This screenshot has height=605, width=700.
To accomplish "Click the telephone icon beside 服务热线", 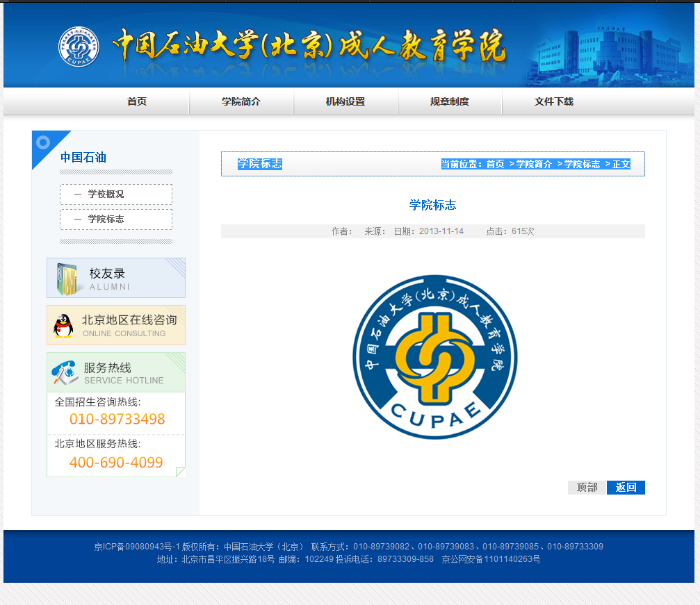I will [x=64, y=372].
